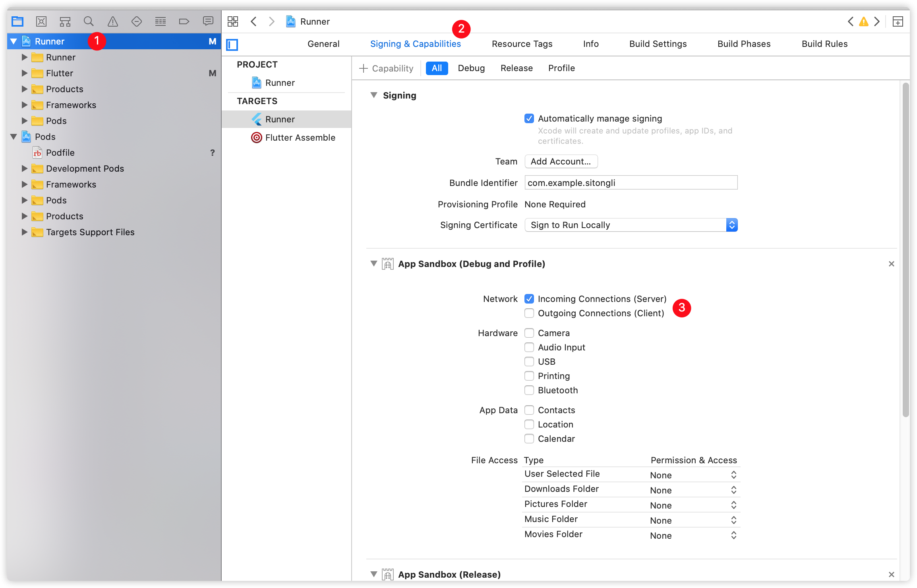This screenshot has height=588, width=917.
Task: Click the related items grid icon
Action: coord(233,21)
